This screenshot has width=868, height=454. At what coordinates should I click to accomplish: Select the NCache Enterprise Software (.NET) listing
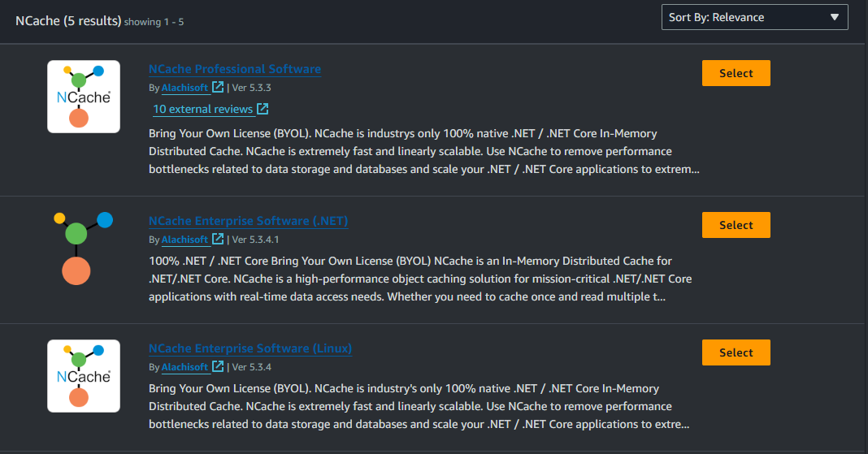click(736, 225)
